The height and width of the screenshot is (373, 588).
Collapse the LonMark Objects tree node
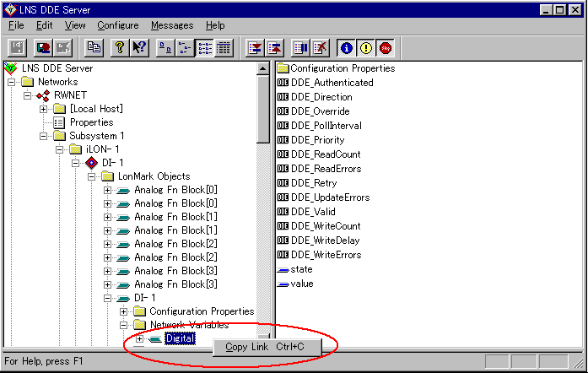(92, 176)
